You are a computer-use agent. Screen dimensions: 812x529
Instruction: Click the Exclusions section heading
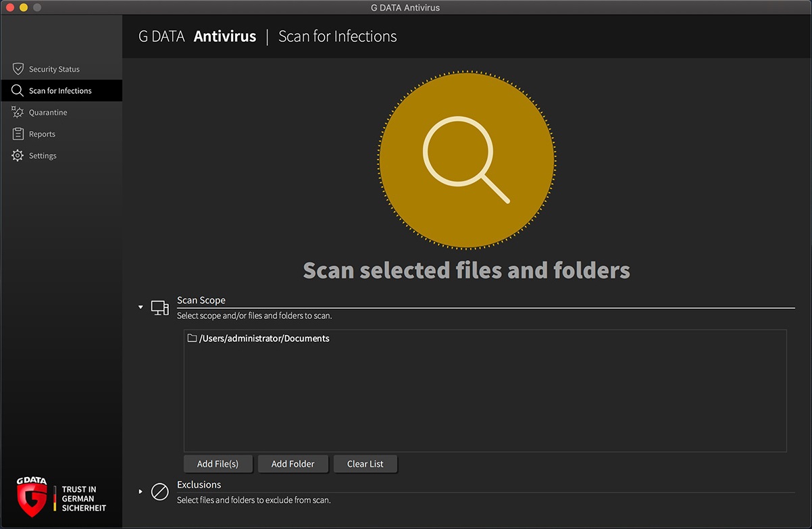[199, 484]
